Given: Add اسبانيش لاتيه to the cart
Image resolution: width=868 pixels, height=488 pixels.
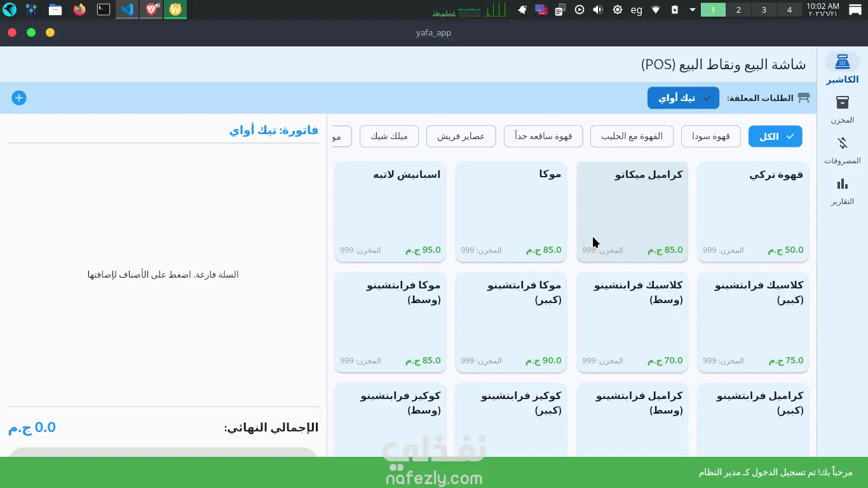Looking at the screenshot, I should point(390,212).
